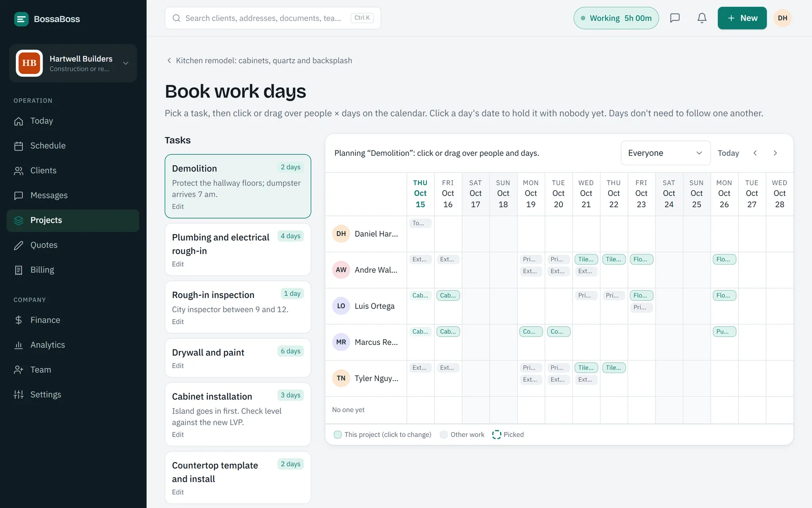Select the Countertop template and install task

tap(238, 478)
